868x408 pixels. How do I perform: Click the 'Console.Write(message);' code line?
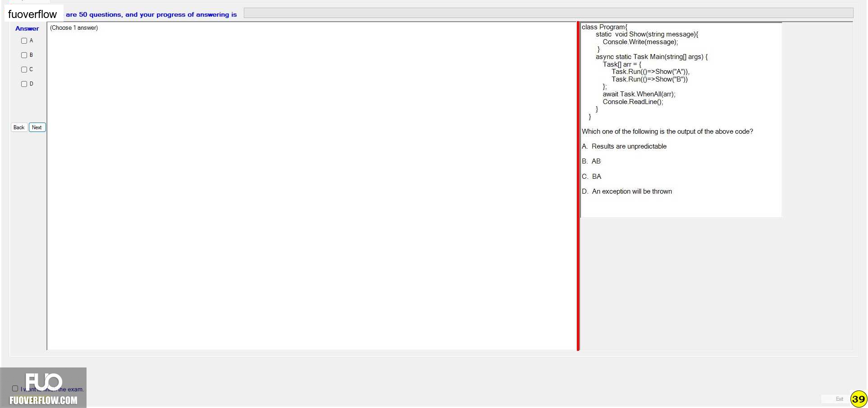(x=640, y=42)
